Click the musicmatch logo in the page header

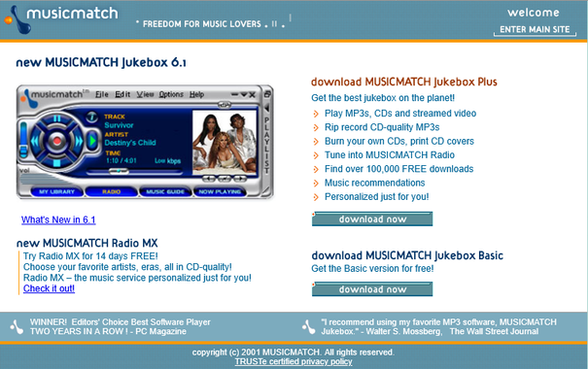coord(61,18)
